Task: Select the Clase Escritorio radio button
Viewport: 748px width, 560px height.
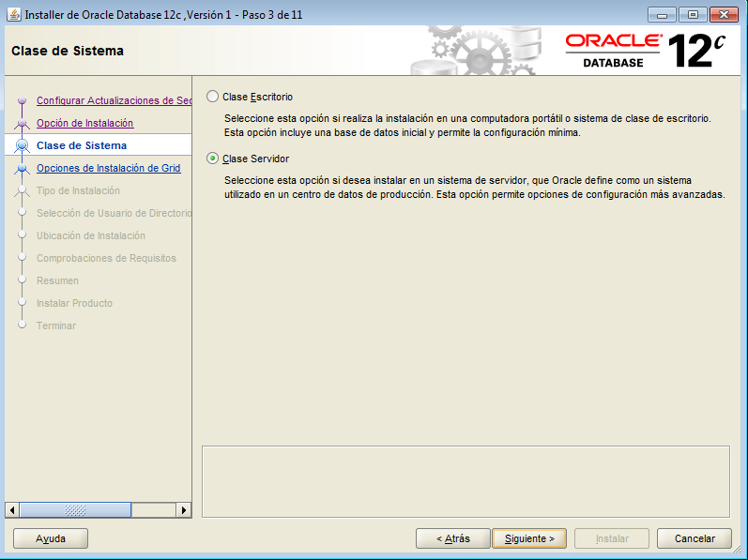Action: pos(212,97)
